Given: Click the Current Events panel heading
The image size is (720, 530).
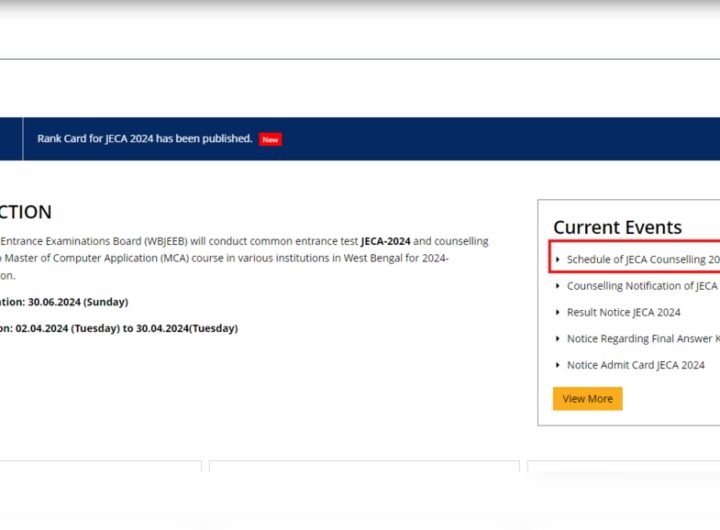Looking at the screenshot, I should [617, 227].
